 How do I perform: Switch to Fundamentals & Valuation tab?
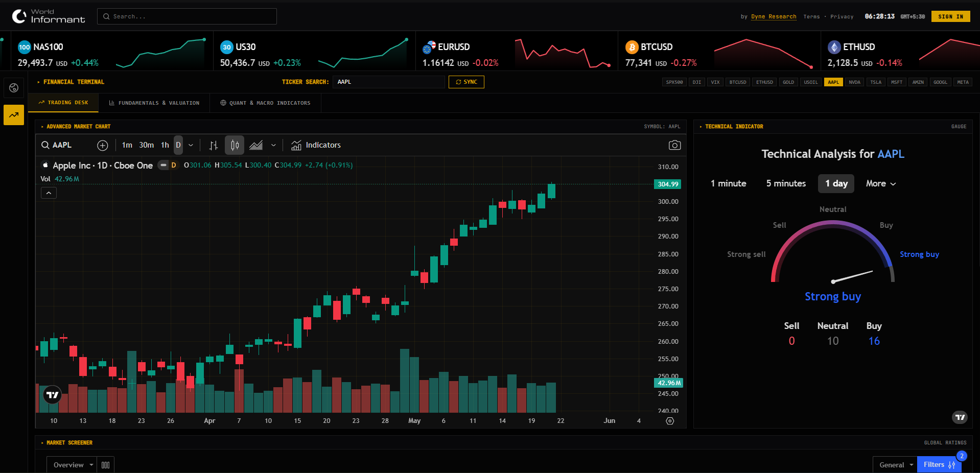click(154, 103)
